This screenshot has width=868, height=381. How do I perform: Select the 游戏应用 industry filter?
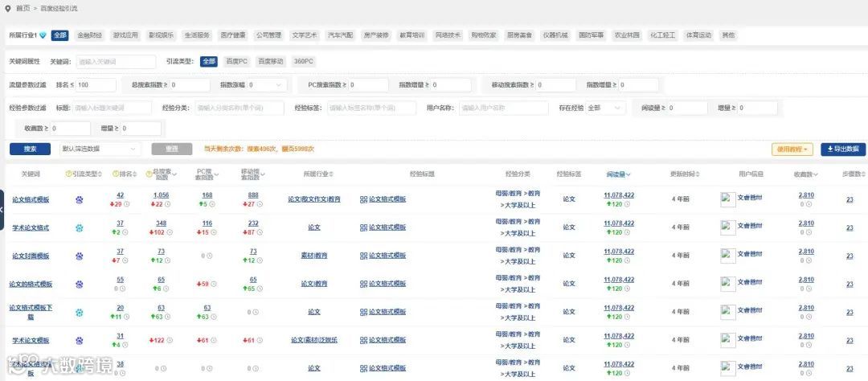125,35
